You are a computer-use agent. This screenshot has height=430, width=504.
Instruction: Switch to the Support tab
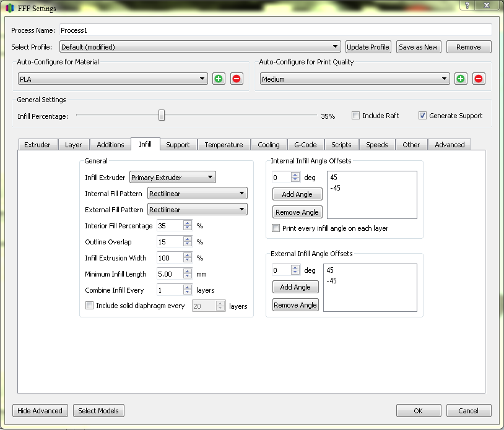point(178,145)
